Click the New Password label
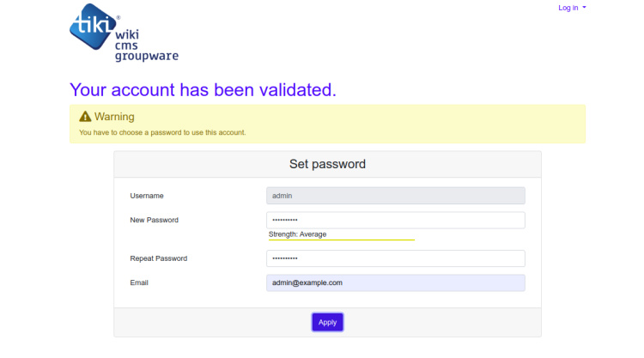This screenshot has height=358, width=644. pyautogui.click(x=155, y=221)
